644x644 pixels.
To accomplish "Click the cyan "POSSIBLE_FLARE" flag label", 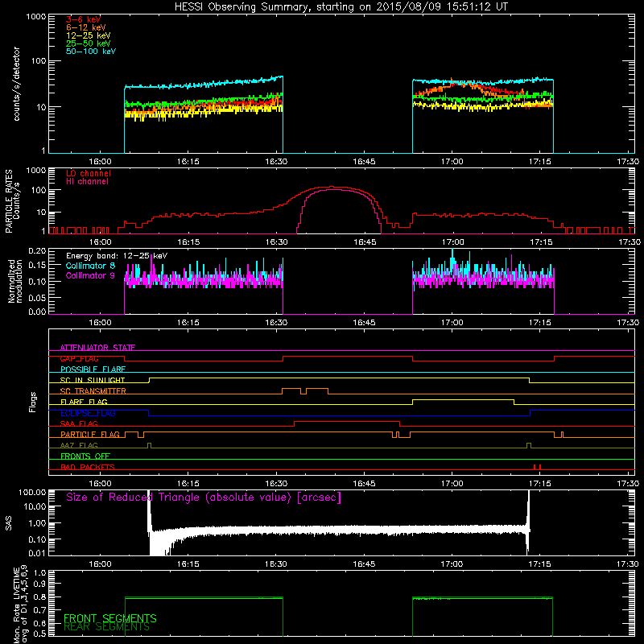I will tap(93, 369).
